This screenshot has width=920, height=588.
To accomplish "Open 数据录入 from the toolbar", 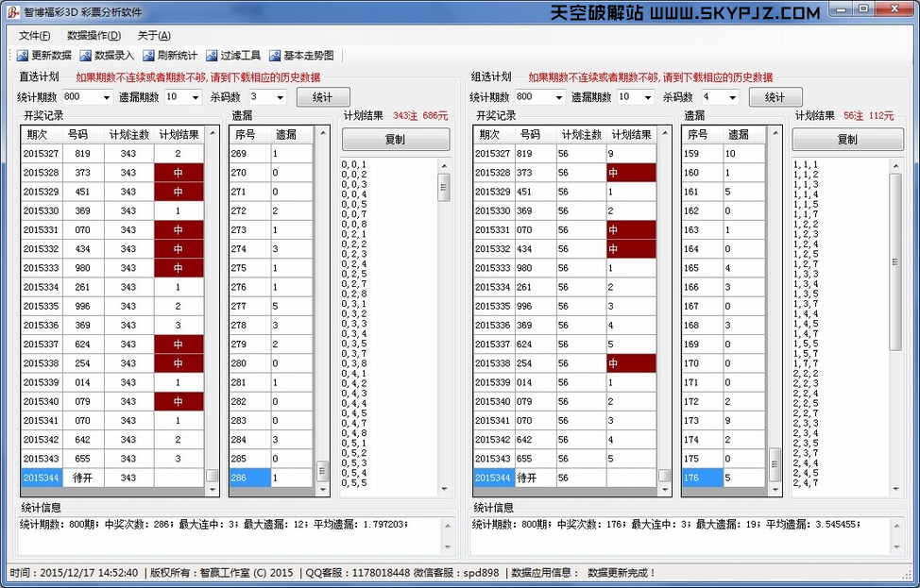I will [86, 56].
